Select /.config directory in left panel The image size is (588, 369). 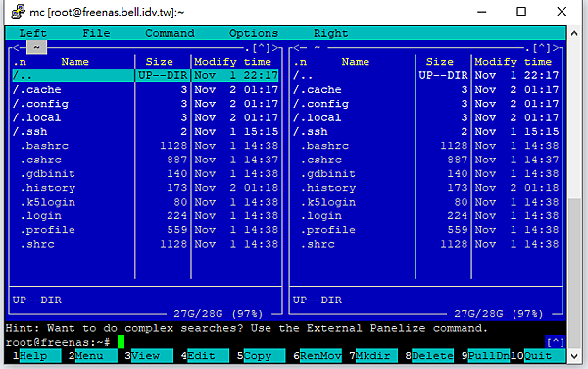(145, 104)
